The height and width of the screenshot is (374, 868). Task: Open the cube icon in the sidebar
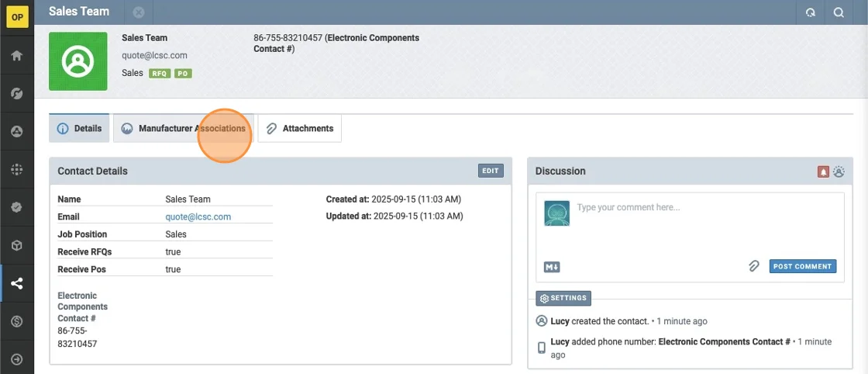point(16,245)
